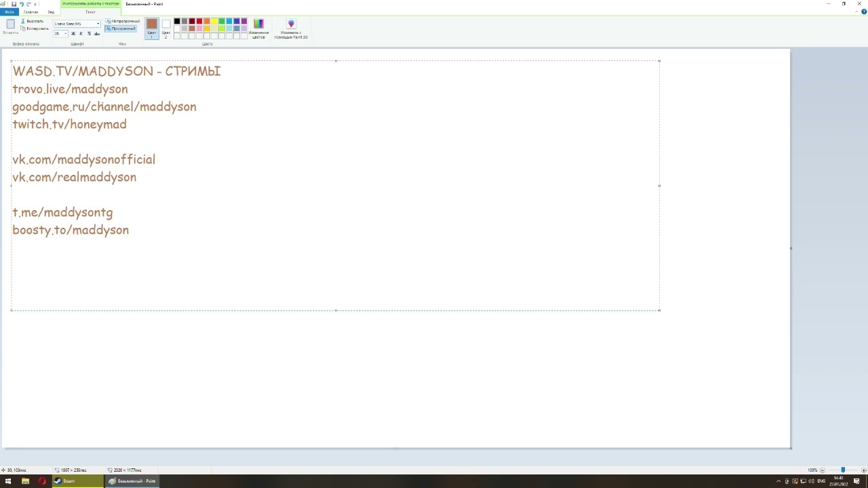Select the Текст ribbon tab
Viewport: 868px width, 488px height.
click(90, 12)
